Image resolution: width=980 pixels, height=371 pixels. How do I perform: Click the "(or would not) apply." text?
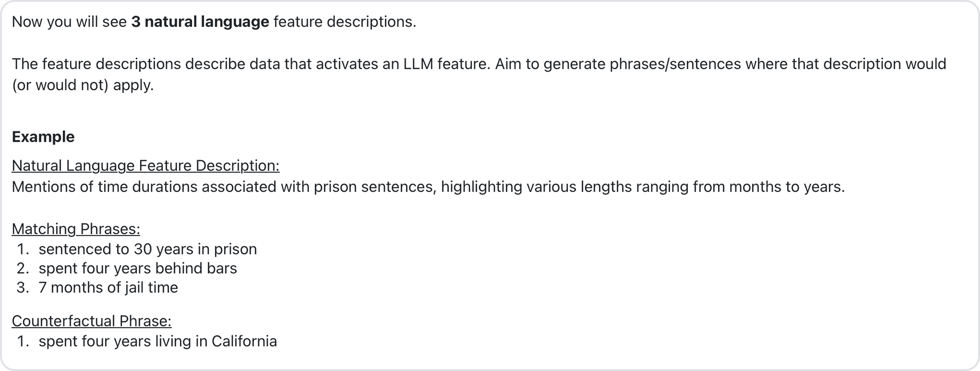(x=83, y=85)
